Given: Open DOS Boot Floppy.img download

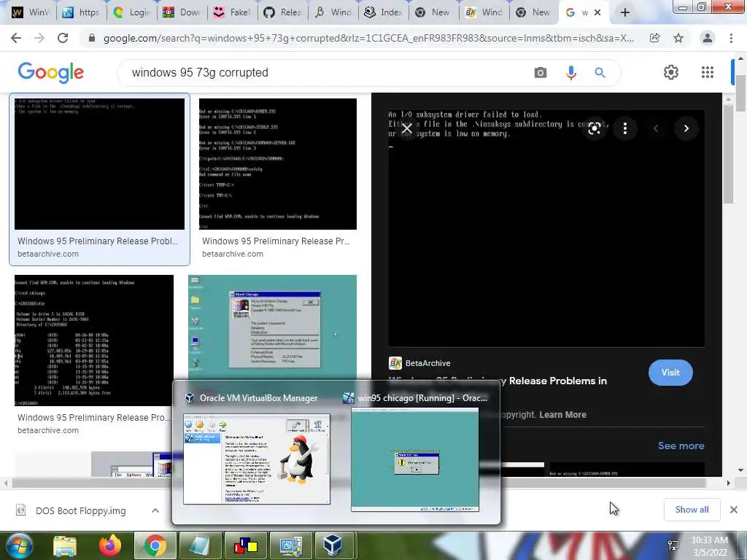Looking at the screenshot, I should click(x=80, y=510).
